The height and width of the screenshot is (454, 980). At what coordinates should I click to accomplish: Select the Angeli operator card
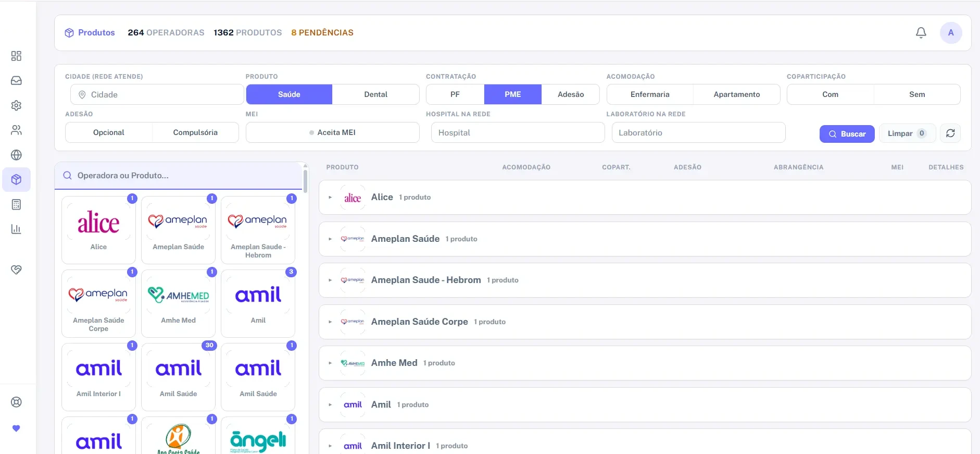(x=258, y=436)
